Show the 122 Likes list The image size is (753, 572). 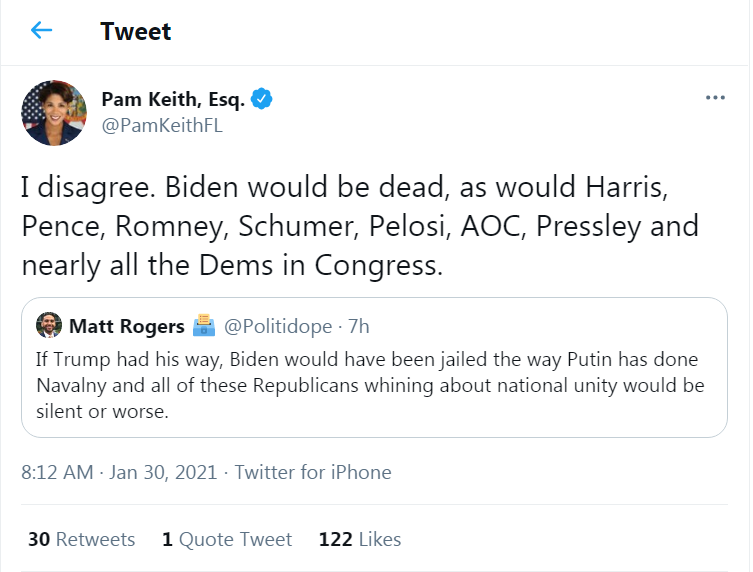pos(360,539)
